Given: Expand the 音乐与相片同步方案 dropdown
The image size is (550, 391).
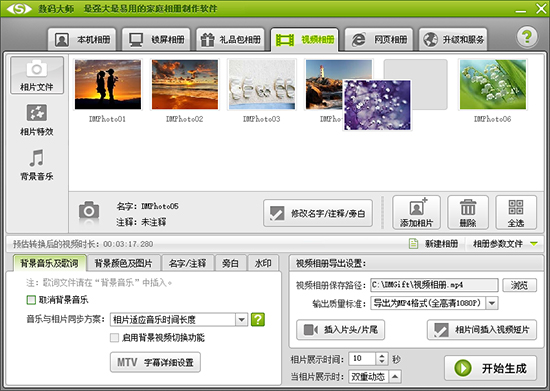Looking at the screenshot, I should tap(241, 319).
